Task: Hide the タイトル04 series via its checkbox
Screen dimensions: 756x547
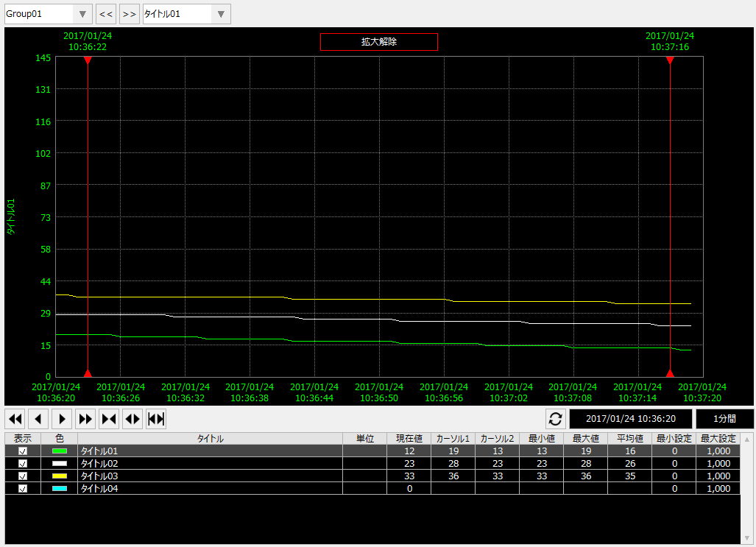Action: tap(23, 489)
